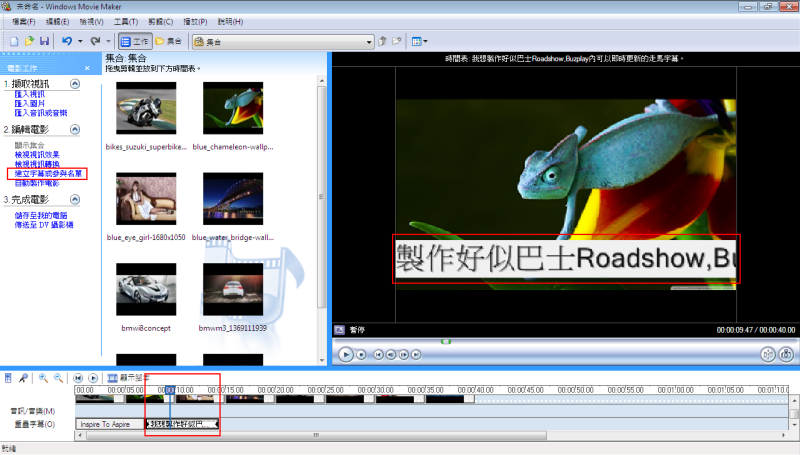Toggle the 工作 tasks pane button

[x=135, y=41]
